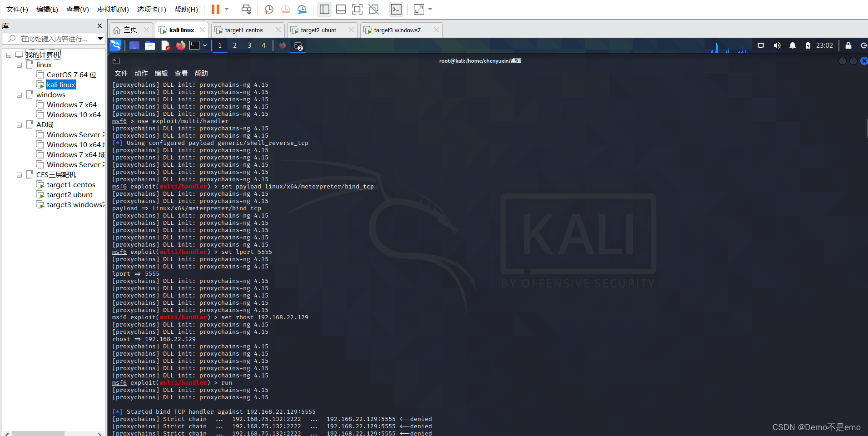Open terminal 动作 menu
This screenshot has width=868, height=436.
141,74
